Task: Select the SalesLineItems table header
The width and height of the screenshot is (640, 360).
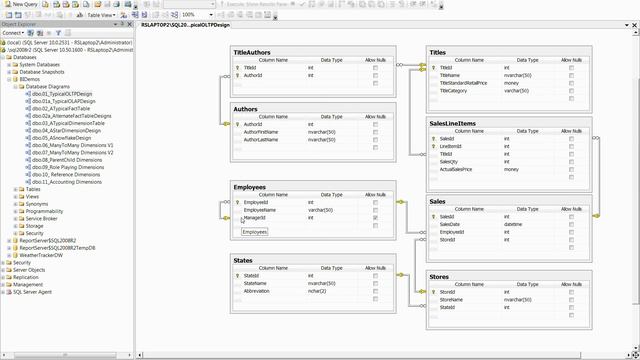Action: coord(509,123)
